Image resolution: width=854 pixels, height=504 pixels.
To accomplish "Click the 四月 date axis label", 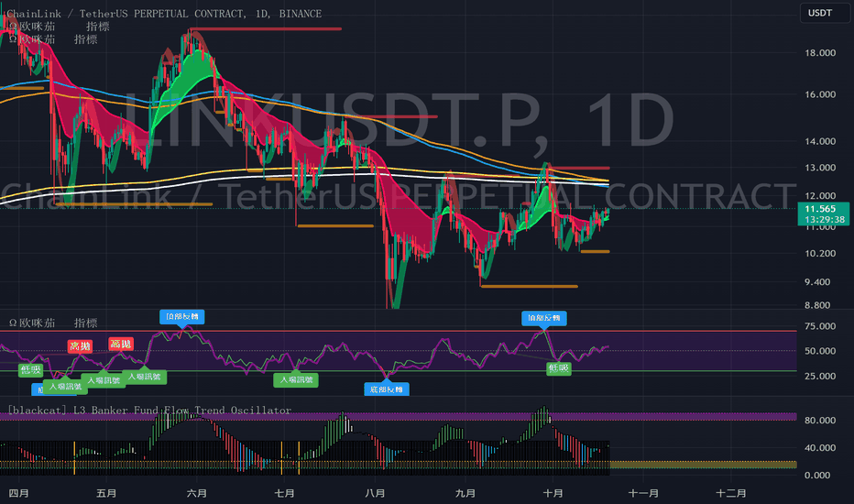I will [19, 493].
